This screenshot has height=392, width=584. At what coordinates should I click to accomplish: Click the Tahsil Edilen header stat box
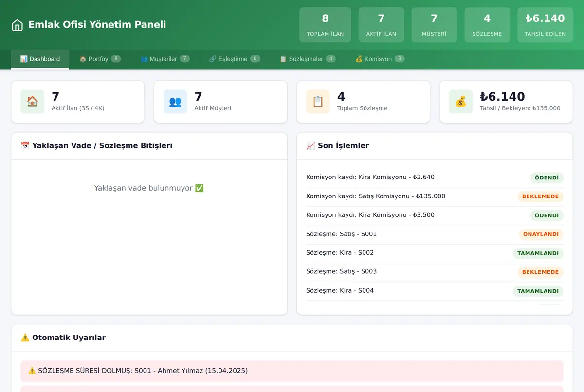[x=545, y=25]
